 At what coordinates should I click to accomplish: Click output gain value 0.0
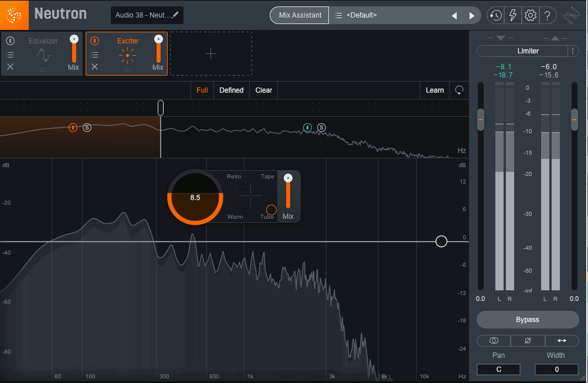pyautogui.click(x=574, y=299)
